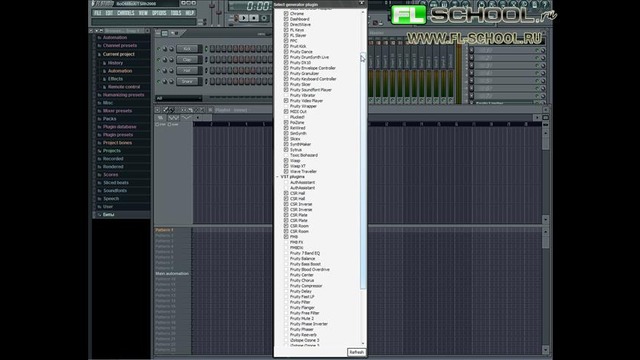The height and width of the screenshot is (360, 640).
Task: Toggle the Clap channel mute LED
Action: coord(159,60)
